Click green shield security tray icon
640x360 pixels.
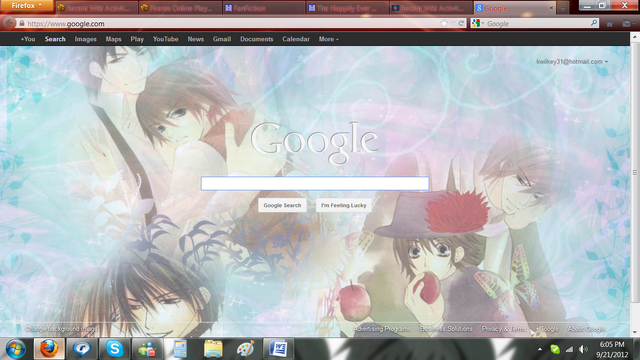click(555, 349)
